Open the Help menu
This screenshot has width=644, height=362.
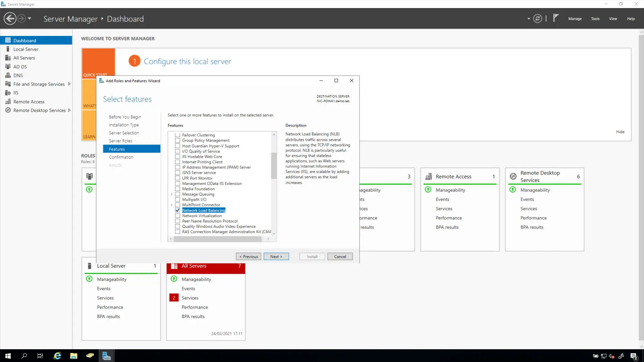pos(631,19)
